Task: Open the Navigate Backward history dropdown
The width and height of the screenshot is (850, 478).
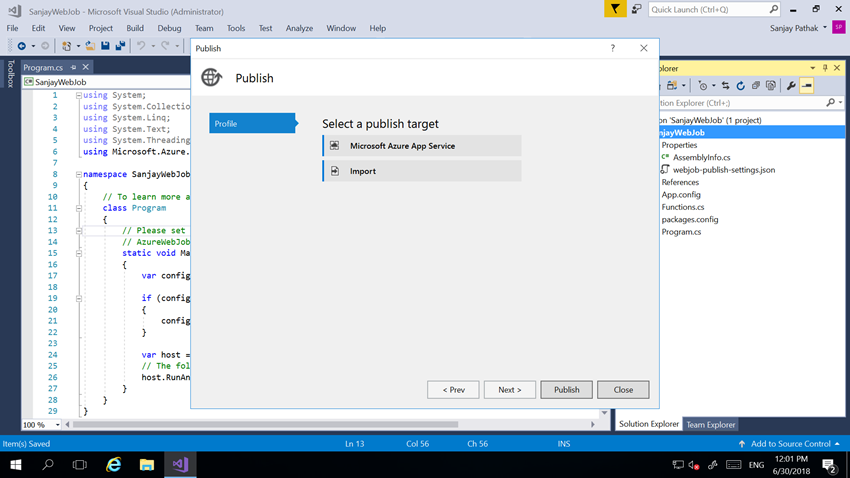Action: 33,46
